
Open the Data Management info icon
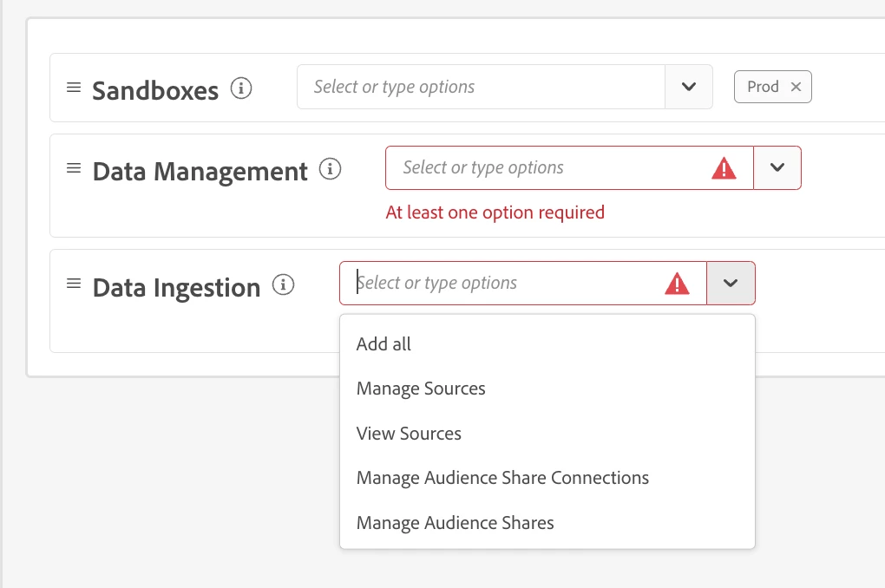pyautogui.click(x=330, y=169)
